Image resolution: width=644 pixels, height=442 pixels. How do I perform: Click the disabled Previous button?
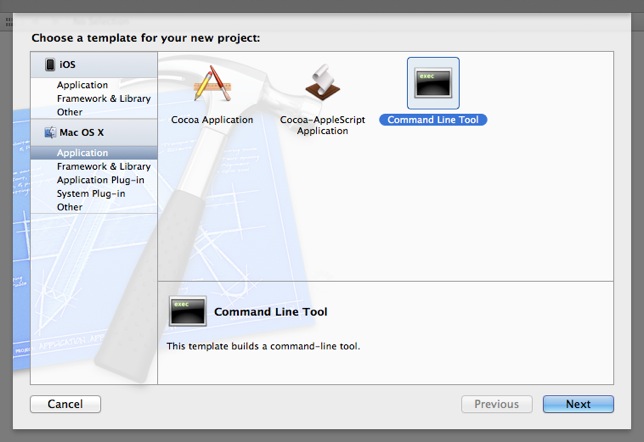[497, 404]
